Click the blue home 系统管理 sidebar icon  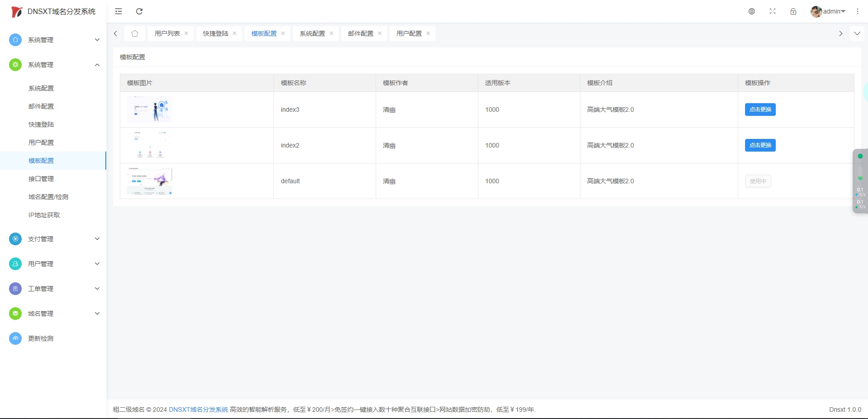(x=15, y=40)
